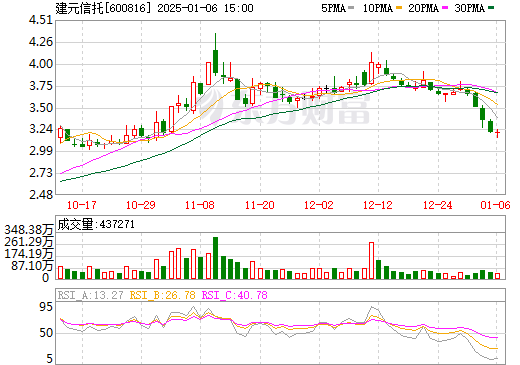Click the 成交量:437271 volume label
This screenshot has width=520, height=365.
[x=96, y=224]
